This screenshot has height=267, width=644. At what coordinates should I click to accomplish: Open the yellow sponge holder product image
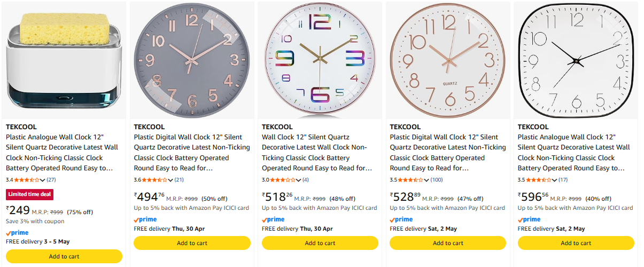point(64,60)
